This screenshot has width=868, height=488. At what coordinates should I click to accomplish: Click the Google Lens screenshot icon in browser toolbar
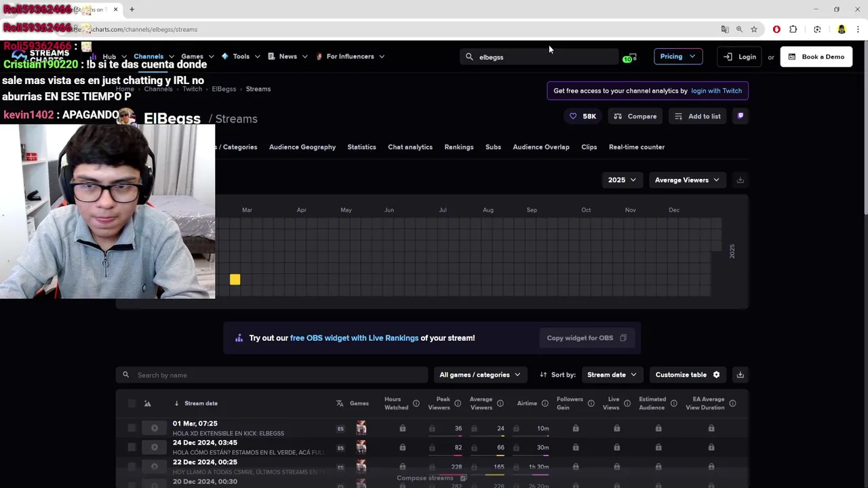point(817,29)
